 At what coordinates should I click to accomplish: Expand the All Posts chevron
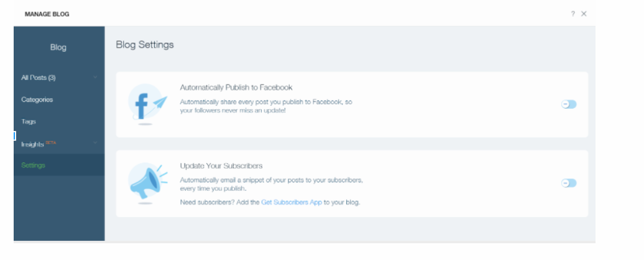[x=95, y=77]
